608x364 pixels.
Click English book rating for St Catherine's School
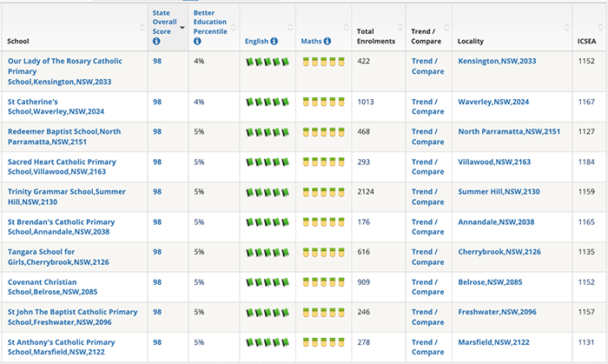tap(268, 102)
